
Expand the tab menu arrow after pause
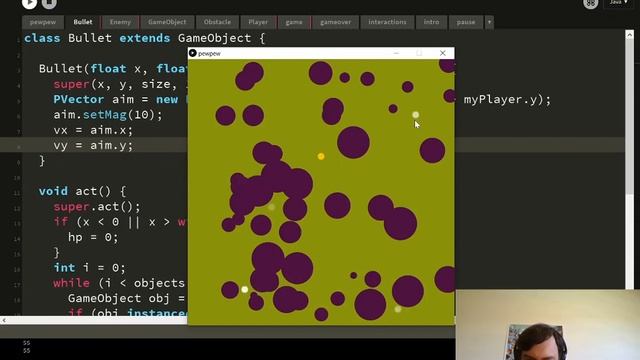[x=489, y=22]
